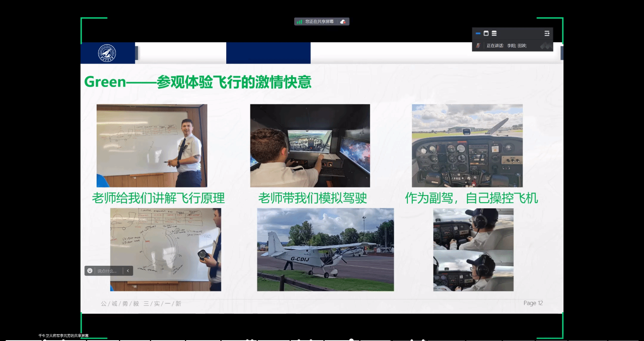Toggle the muted microphone icon

point(478,46)
